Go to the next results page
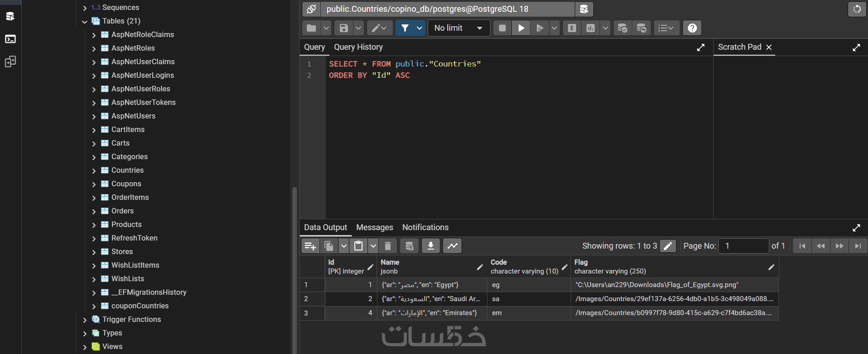This screenshot has width=868, height=354. [x=839, y=246]
